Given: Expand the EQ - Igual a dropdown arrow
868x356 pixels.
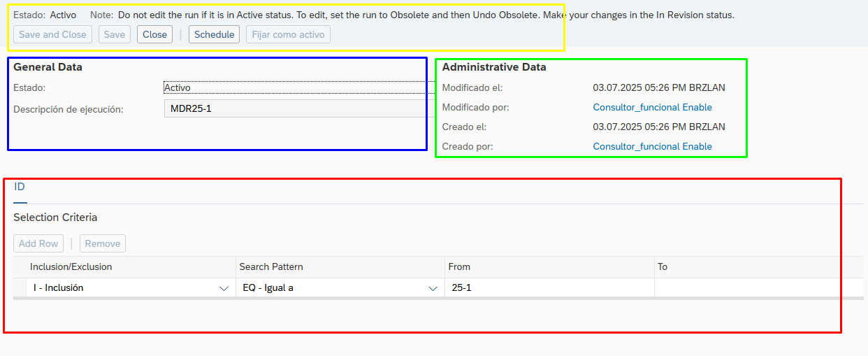Looking at the screenshot, I should 433,288.
